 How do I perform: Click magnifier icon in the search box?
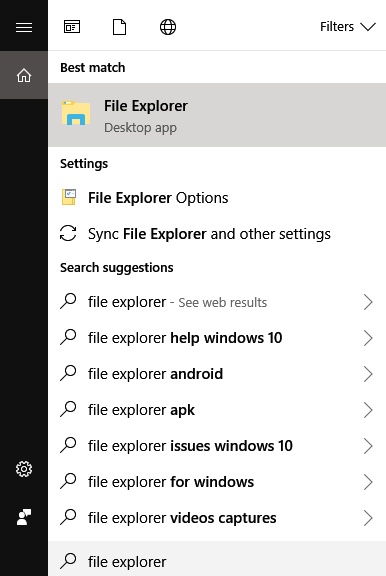coord(68,561)
